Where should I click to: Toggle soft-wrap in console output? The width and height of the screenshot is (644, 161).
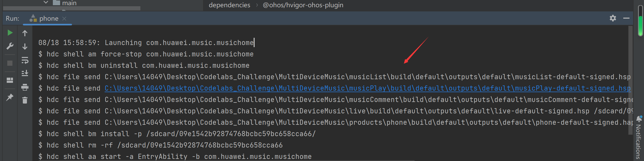point(25,60)
